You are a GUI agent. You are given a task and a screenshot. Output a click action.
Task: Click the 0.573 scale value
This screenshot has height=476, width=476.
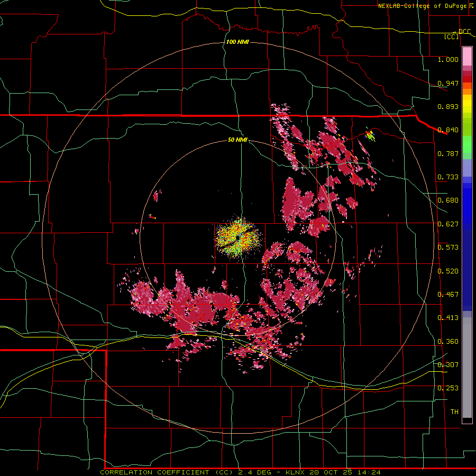coord(448,248)
